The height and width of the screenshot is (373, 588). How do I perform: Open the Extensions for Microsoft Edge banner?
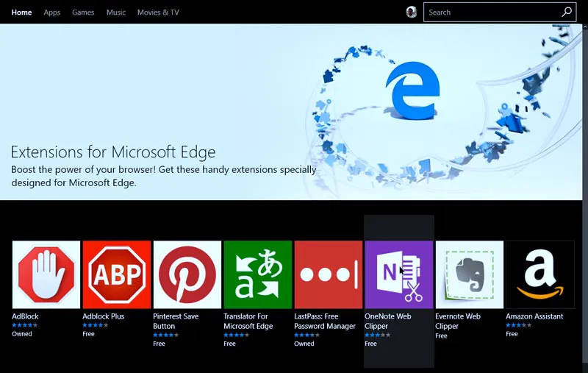291,112
